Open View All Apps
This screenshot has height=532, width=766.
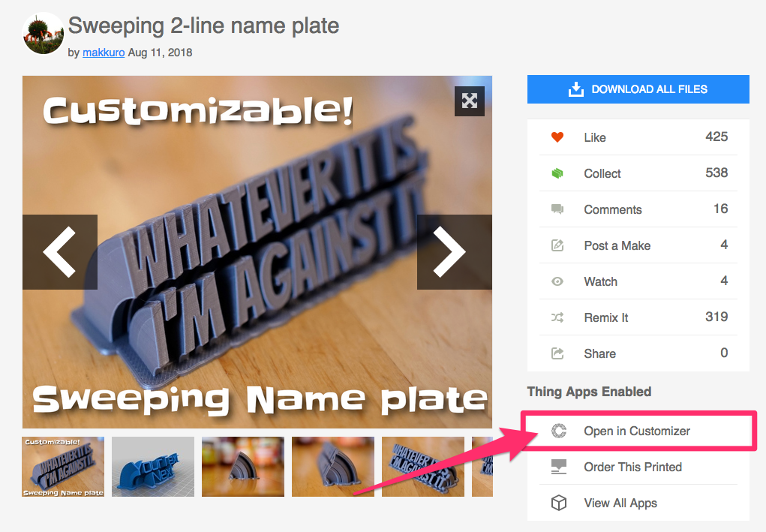[x=638, y=503]
